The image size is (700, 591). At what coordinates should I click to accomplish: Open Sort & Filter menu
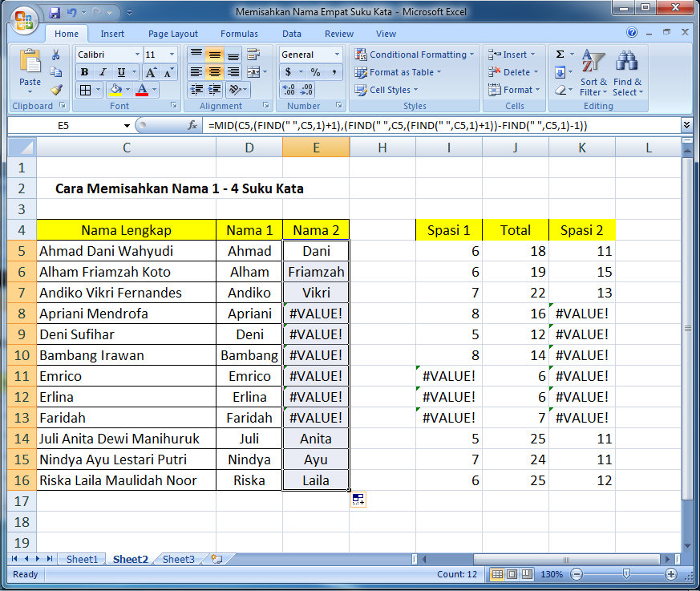(x=593, y=72)
